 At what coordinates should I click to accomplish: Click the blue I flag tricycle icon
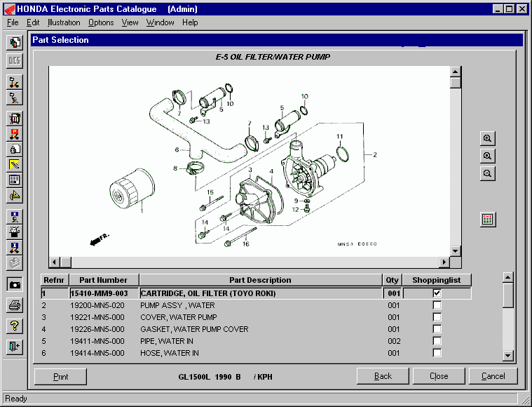tap(15, 217)
